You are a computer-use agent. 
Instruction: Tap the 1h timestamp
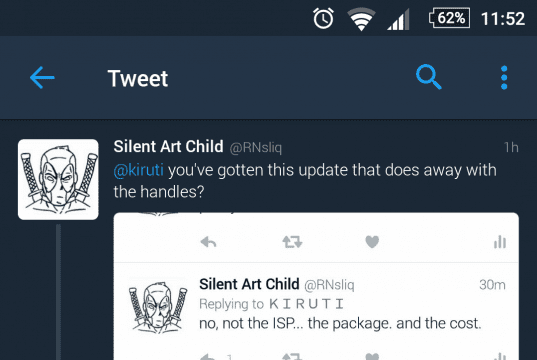[x=511, y=148]
